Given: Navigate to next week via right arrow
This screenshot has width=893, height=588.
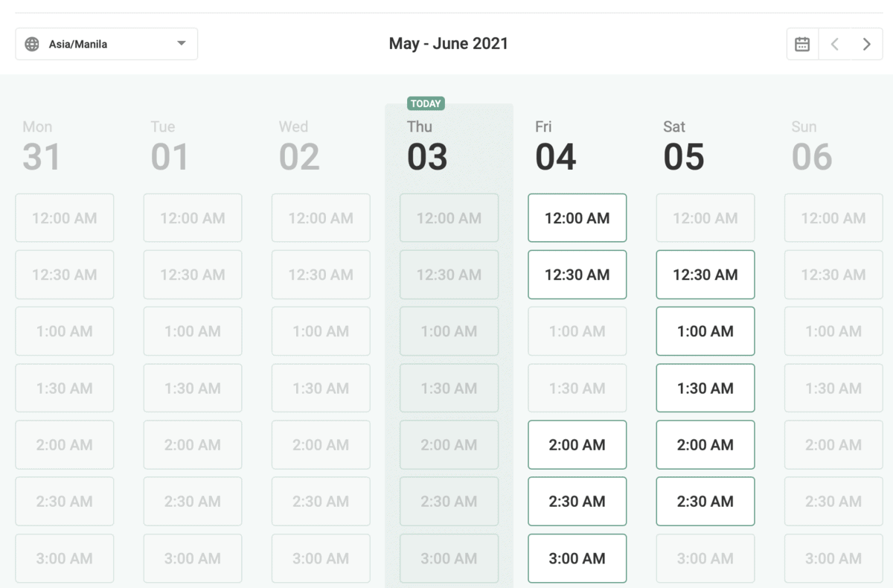Looking at the screenshot, I should (x=866, y=44).
